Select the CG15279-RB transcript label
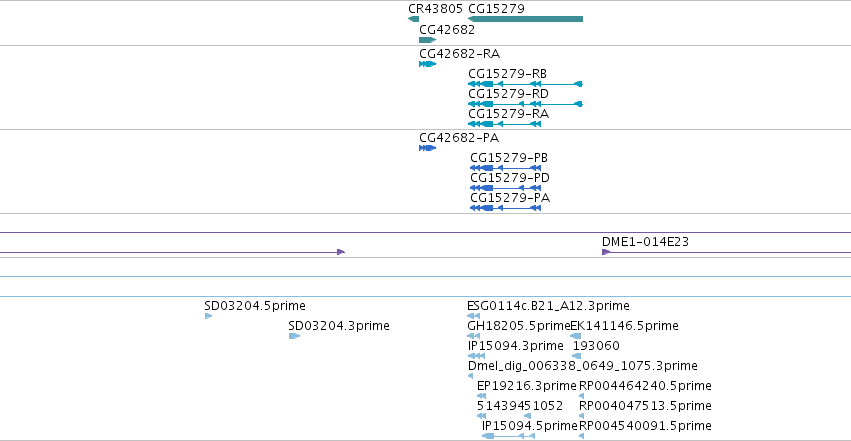Image resolution: width=851 pixels, height=441 pixels. click(507, 74)
